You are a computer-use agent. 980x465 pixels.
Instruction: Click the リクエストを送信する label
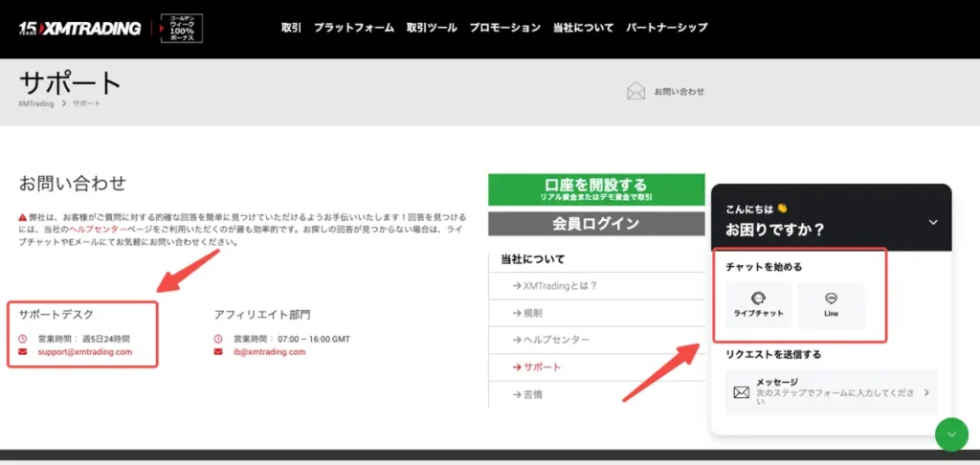click(x=773, y=354)
